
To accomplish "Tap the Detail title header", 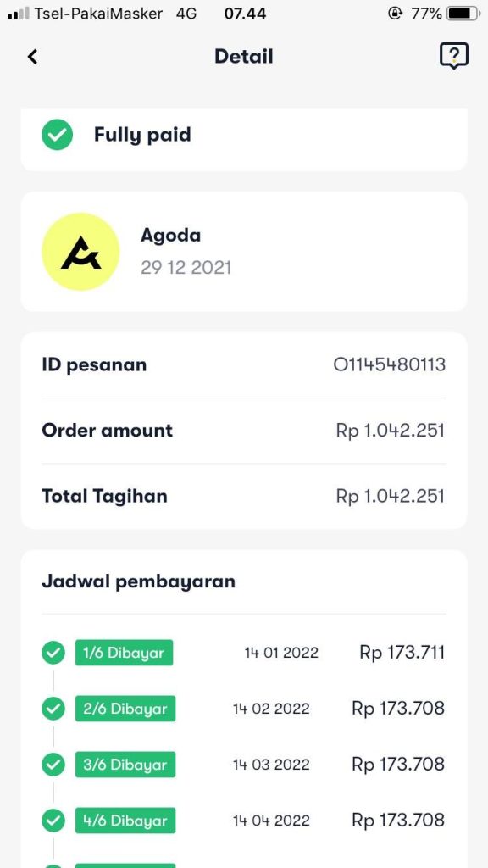I will pos(244,56).
